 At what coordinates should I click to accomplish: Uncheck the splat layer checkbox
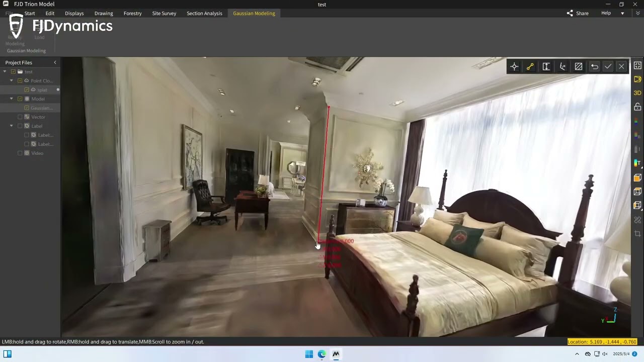click(27, 90)
